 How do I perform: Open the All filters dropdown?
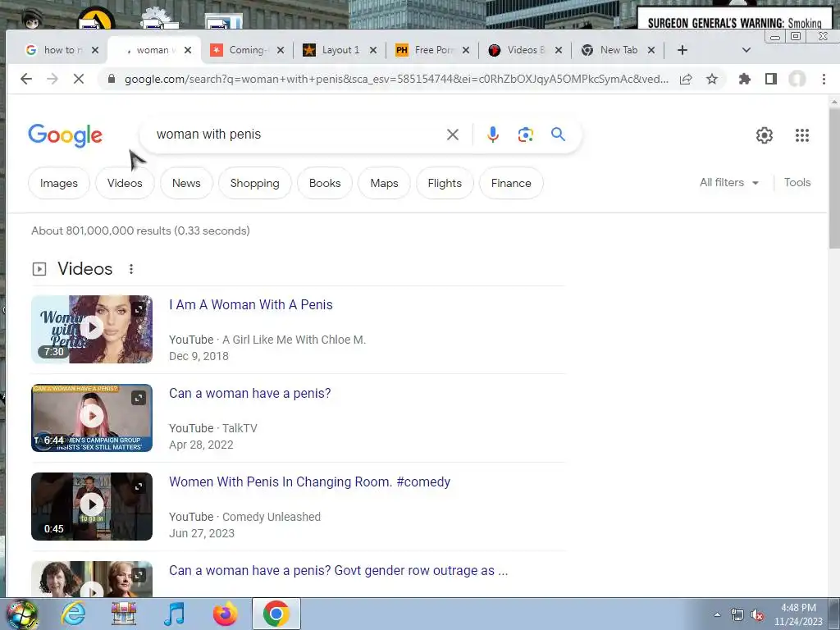point(729,183)
